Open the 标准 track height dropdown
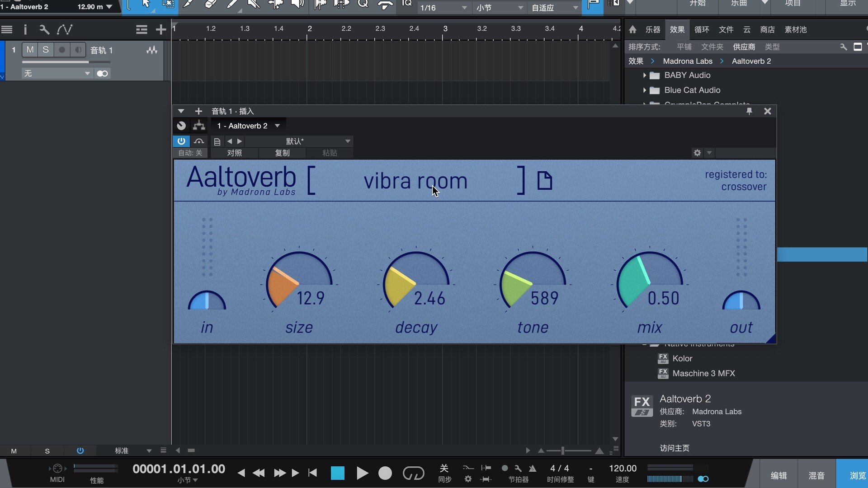Image resolution: width=868 pixels, height=488 pixels. pyautogui.click(x=132, y=450)
